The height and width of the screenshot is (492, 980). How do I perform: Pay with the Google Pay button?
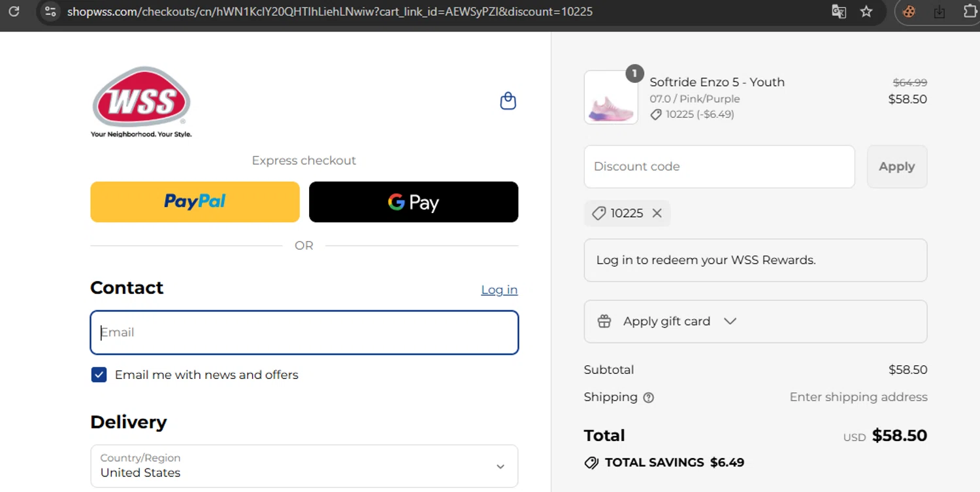point(414,202)
